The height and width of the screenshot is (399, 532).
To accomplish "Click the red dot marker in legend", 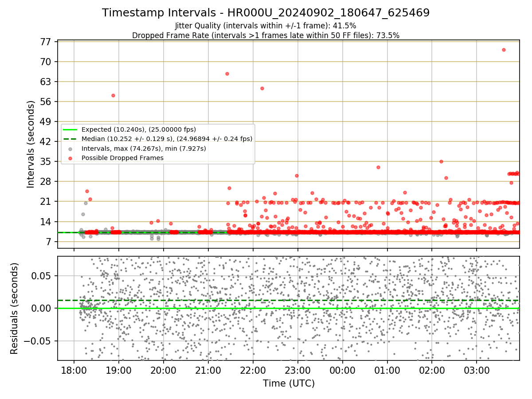I will 70,158.
